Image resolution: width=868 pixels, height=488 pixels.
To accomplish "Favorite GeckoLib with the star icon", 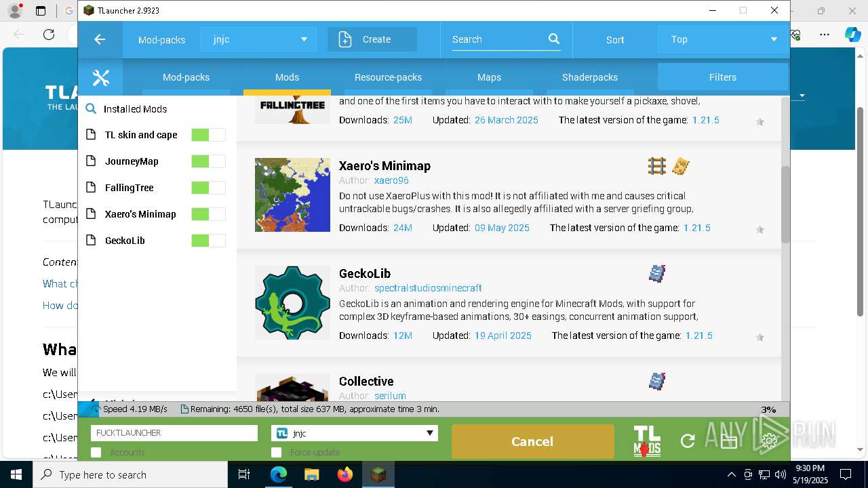I will point(760,338).
